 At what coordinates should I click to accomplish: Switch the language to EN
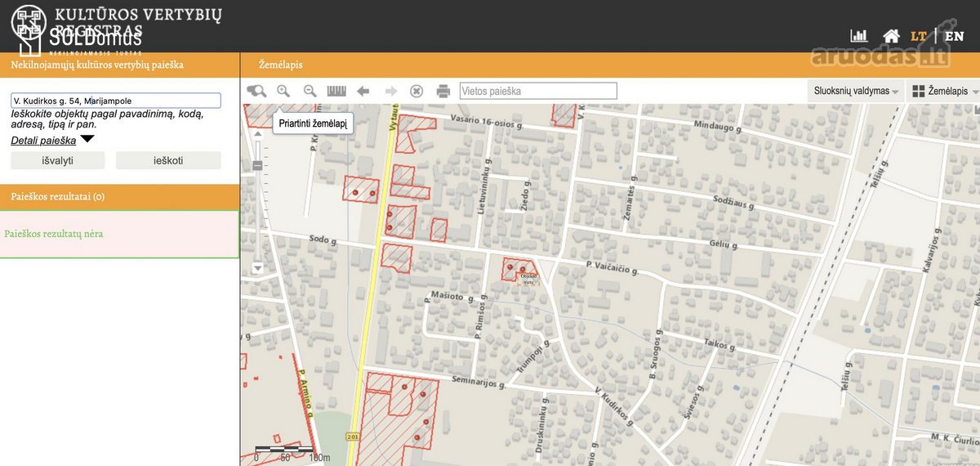click(954, 36)
